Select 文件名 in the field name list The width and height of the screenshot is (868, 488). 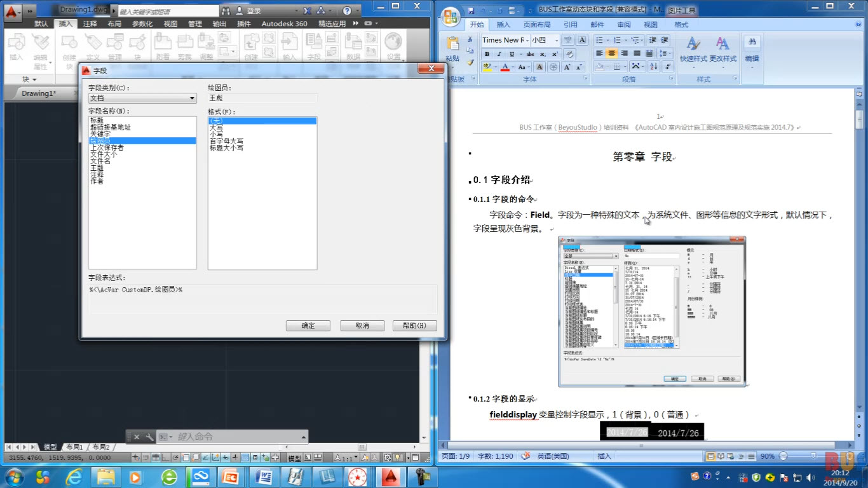(100, 161)
